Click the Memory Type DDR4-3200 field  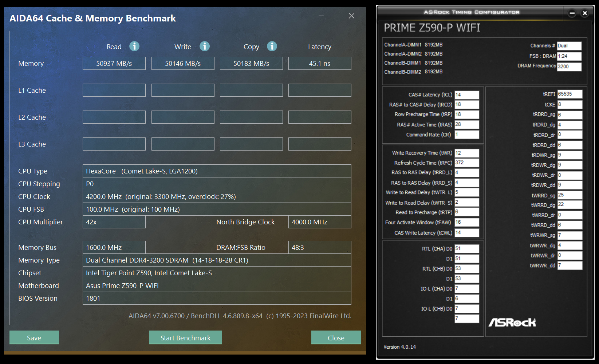point(217,260)
